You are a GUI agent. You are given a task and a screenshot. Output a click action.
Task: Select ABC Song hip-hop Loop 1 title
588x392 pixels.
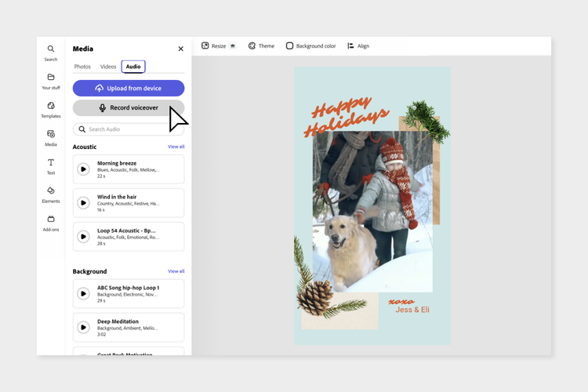point(129,288)
